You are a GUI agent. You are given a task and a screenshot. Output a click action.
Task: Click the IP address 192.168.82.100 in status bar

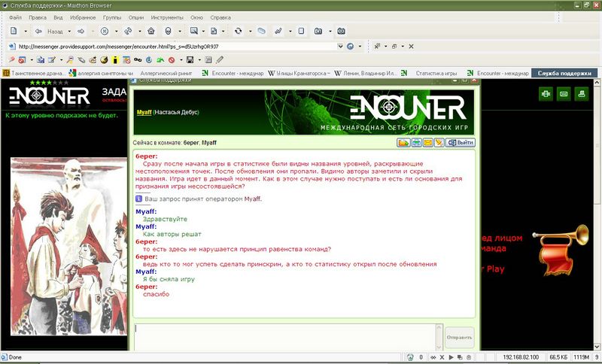(x=521, y=357)
